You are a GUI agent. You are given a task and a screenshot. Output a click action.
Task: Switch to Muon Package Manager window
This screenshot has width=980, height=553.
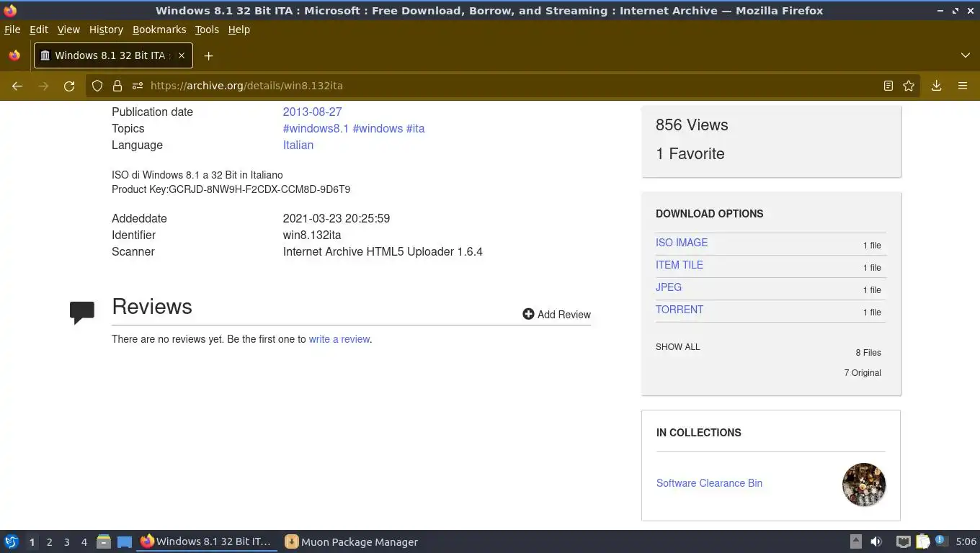[x=352, y=541]
